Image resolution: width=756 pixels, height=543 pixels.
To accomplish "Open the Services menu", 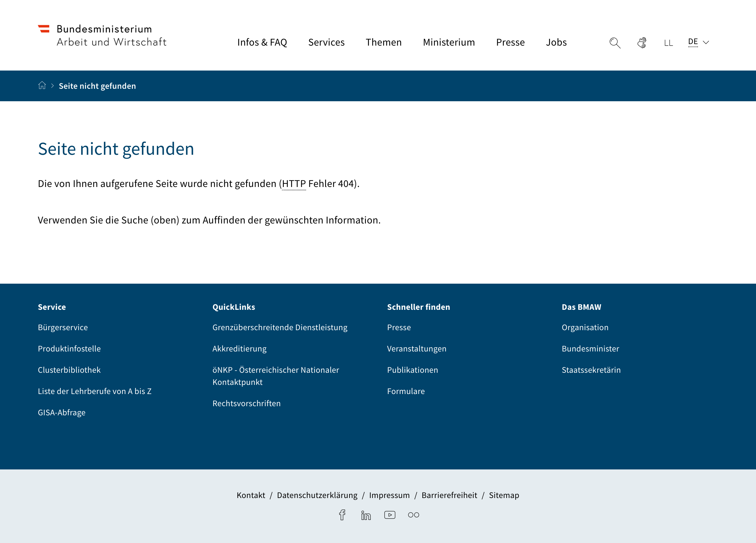I will pos(326,42).
